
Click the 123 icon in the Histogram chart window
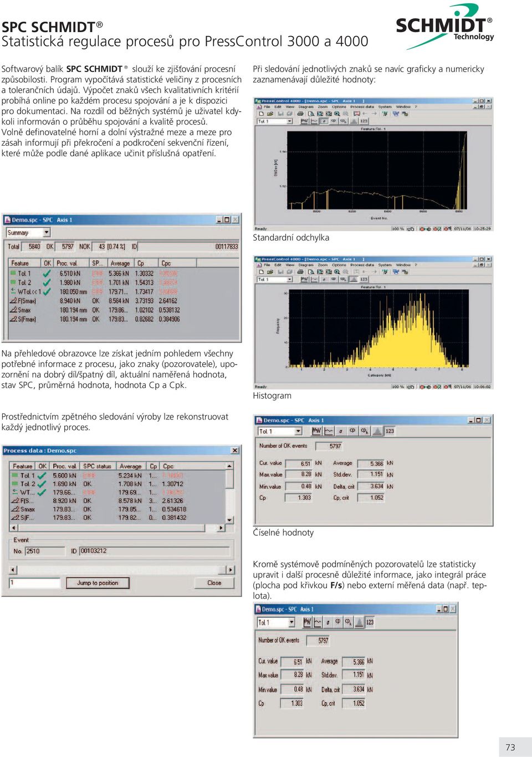(x=364, y=279)
